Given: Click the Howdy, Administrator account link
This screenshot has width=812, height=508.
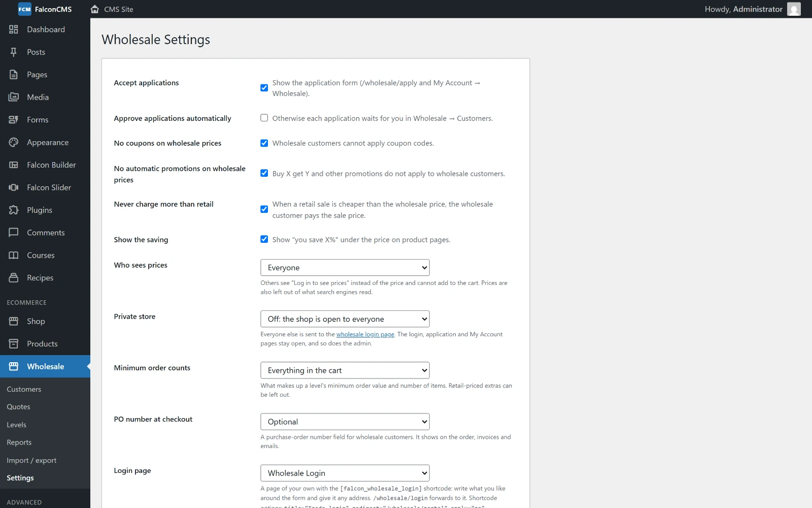Looking at the screenshot, I should pos(743,9).
